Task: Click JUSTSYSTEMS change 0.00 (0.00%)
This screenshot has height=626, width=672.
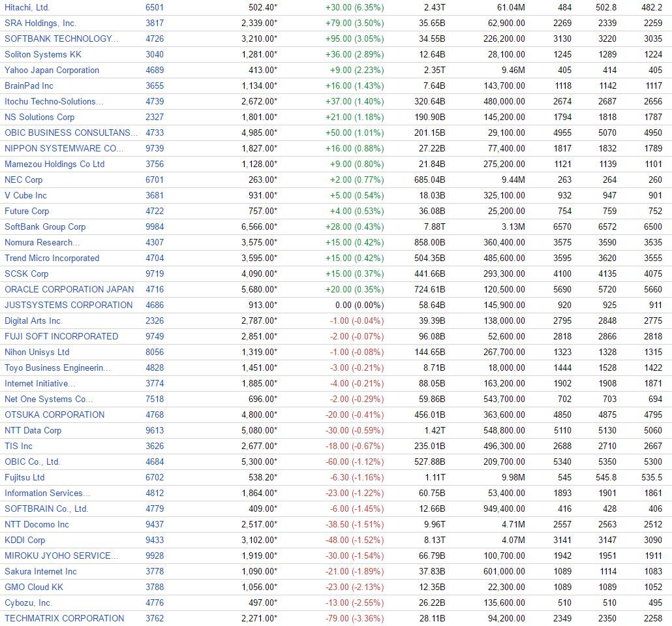Action: 359,305
